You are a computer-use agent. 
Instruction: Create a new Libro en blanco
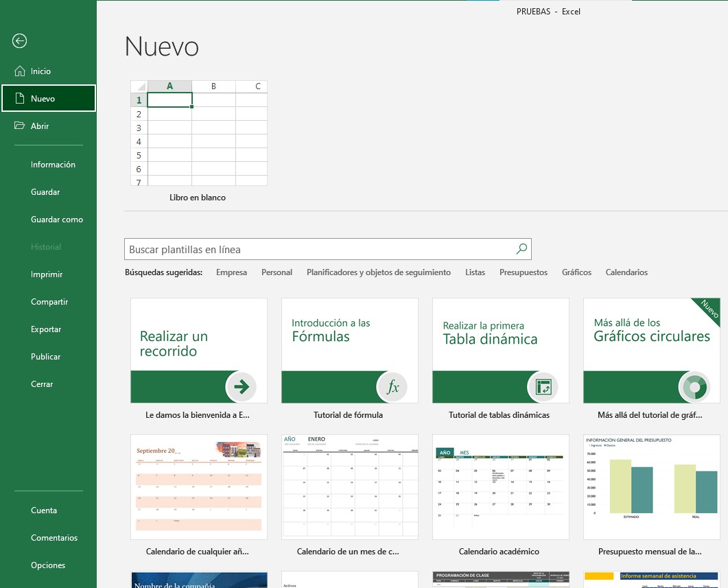click(x=198, y=134)
